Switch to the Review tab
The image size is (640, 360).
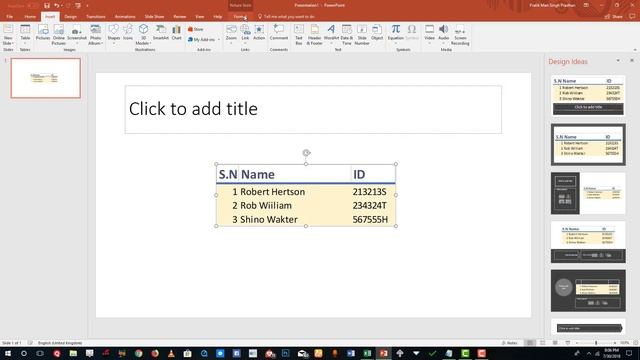180,17
